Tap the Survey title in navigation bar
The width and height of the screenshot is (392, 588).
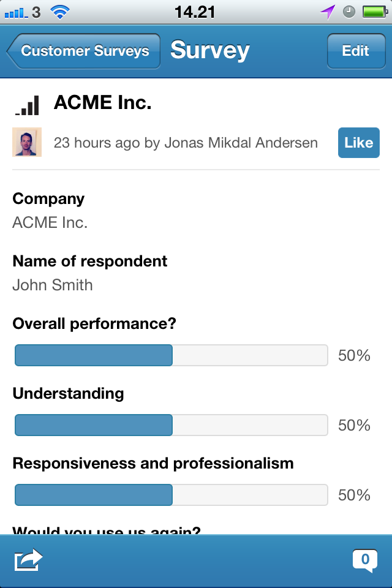pyautogui.click(x=209, y=50)
